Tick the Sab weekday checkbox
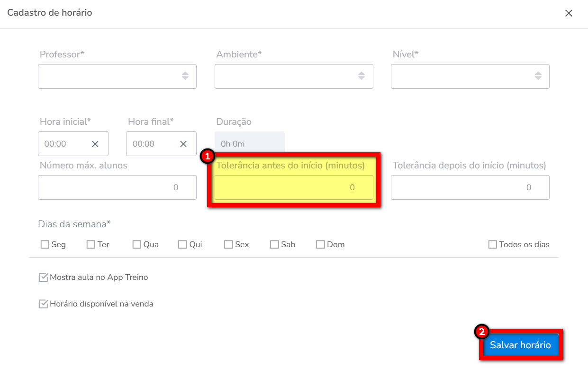 coord(274,244)
